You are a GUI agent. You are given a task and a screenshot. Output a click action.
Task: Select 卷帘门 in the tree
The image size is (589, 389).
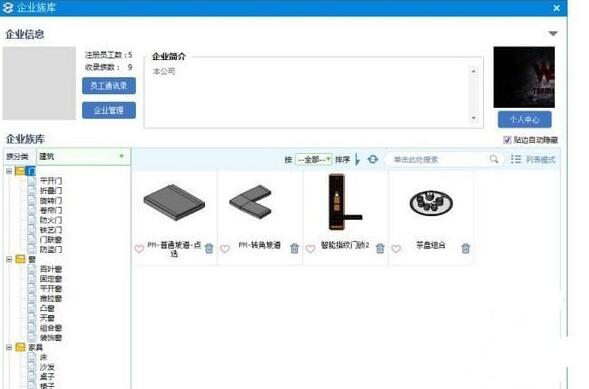51,210
